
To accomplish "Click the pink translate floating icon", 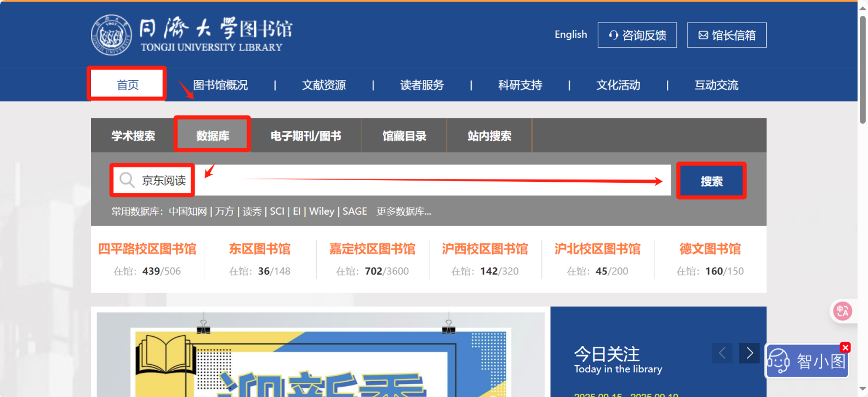I will pyautogui.click(x=842, y=311).
